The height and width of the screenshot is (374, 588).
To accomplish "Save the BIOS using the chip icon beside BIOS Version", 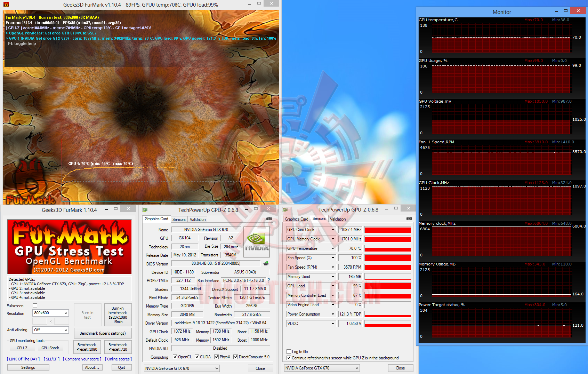I will pyautogui.click(x=266, y=263).
